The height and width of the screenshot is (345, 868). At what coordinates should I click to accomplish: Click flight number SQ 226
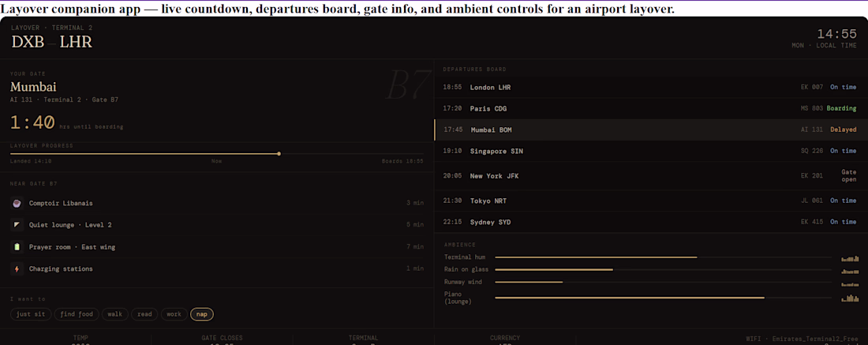pos(812,151)
